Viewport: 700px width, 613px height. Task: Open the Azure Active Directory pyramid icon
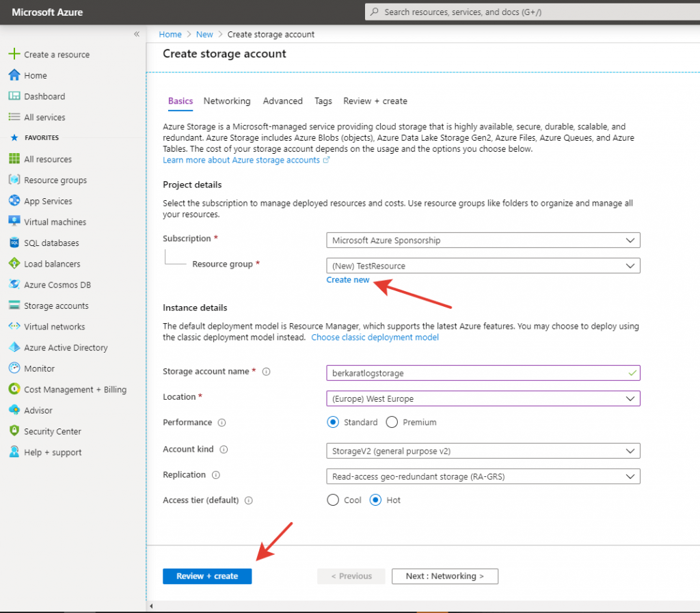(14, 347)
